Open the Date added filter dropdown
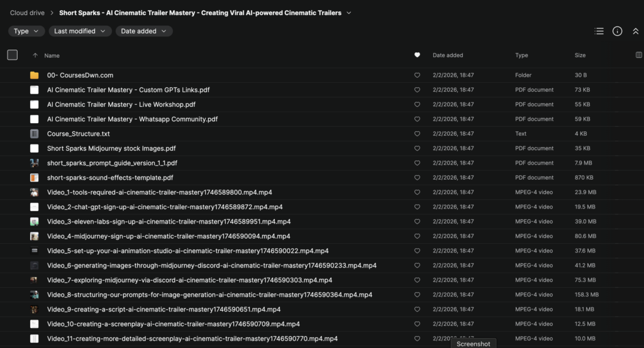644x348 pixels. [144, 31]
